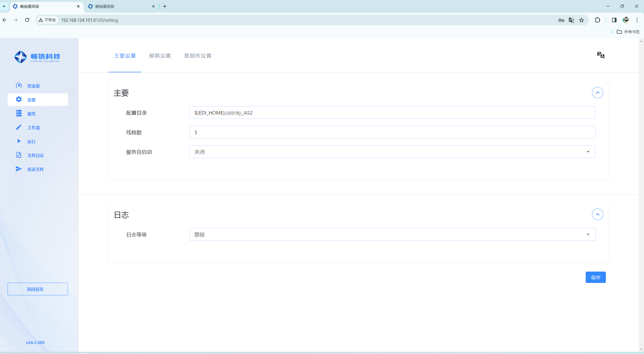The image size is (644, 354).
Task: Switch to the 邮箱设置 tab
Action: click(160, 56)
